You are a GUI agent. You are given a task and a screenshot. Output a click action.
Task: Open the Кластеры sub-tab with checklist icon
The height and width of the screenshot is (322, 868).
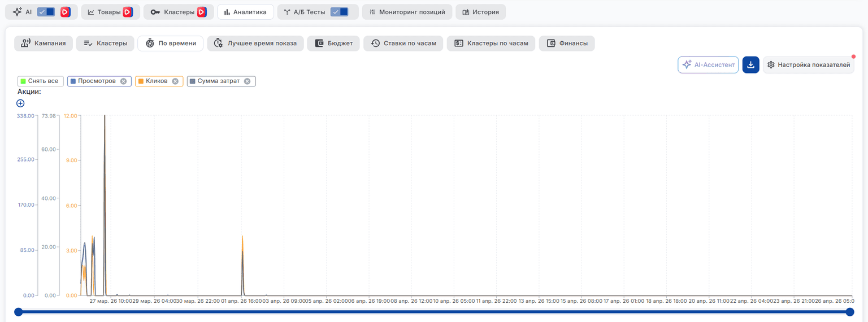point(105,43)
